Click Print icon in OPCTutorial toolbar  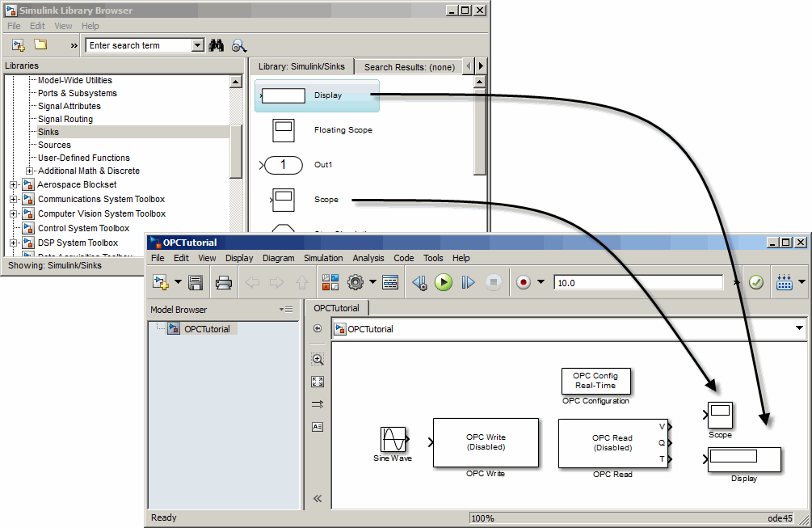[x=224, y=283]
